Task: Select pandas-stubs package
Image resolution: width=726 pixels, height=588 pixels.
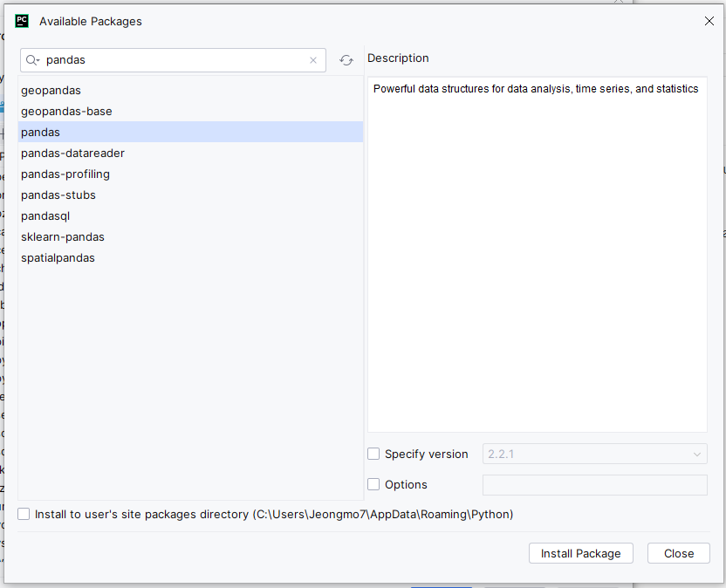Action: coord(190,195)
